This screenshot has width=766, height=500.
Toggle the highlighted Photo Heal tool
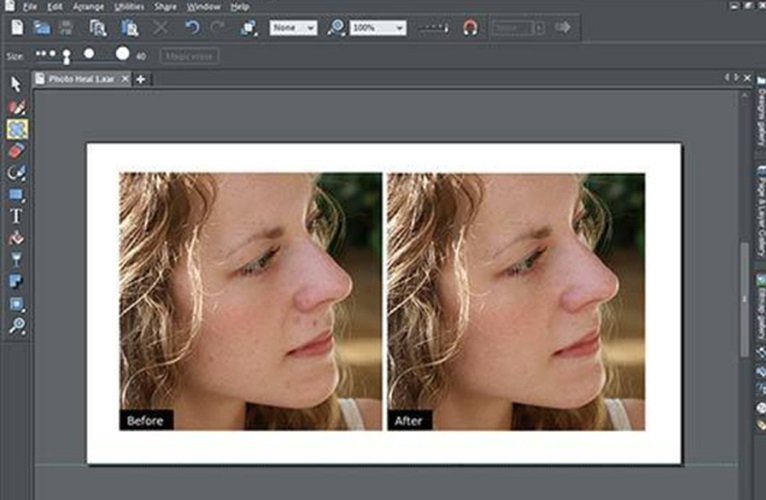click(16, 129)
